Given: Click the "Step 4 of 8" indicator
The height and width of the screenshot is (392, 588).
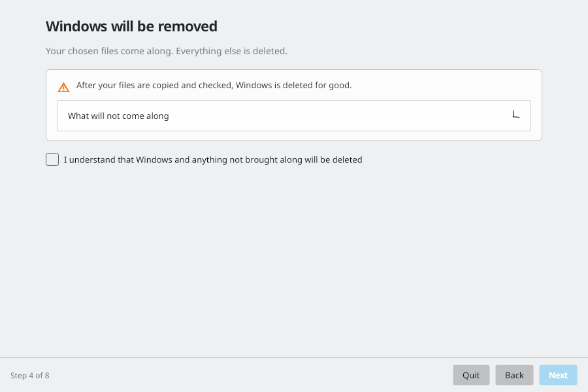Looking at the screenshot, I should pyautogui.click(x=30, y=376).
